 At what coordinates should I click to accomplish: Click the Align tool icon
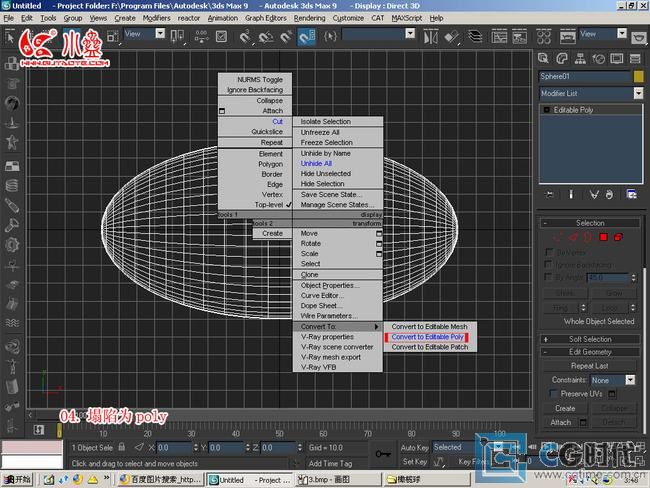(x=451, y=37)
